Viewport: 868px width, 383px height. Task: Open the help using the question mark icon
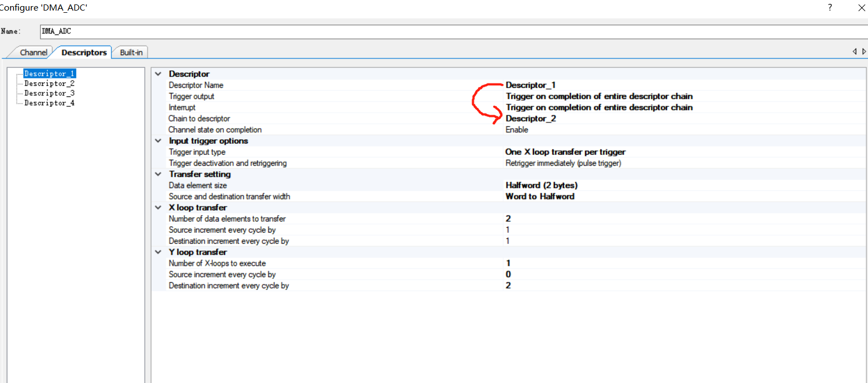(x=830, y=8)
